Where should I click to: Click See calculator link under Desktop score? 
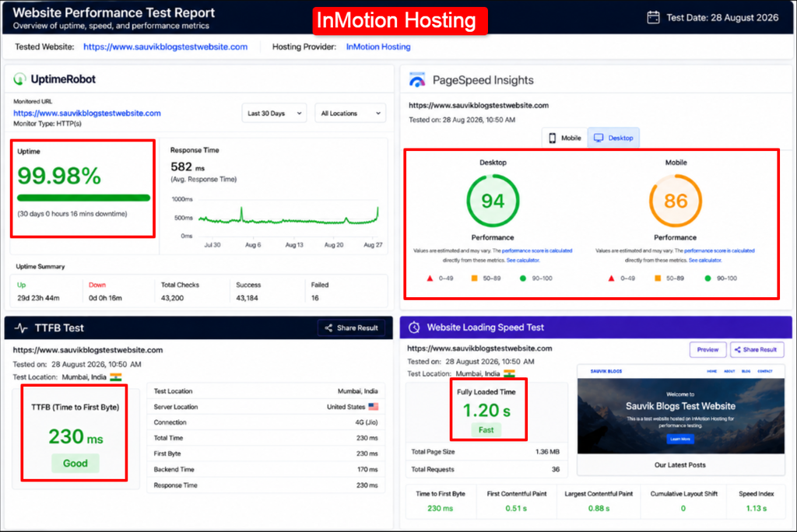[x=522, y=260]
